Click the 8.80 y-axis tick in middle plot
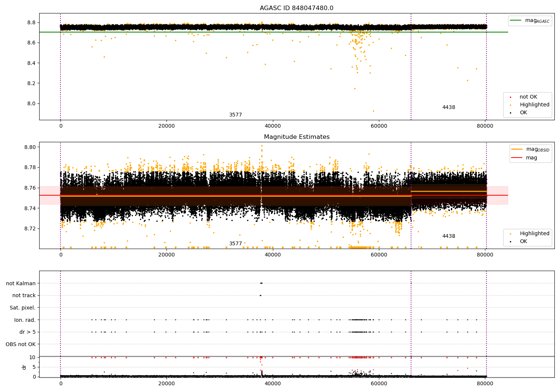Image resolution: width=560 pixels, height=392 pixels. pos(30,147)
